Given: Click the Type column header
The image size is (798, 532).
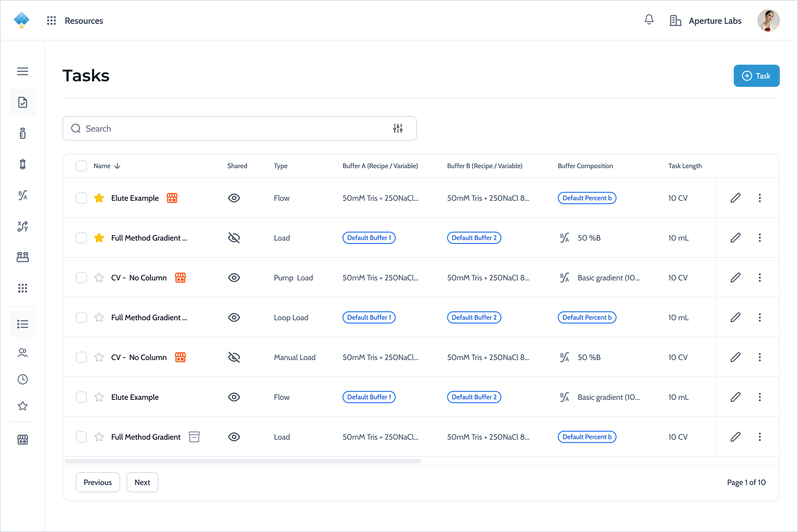Looking at the screenshot, I should click(281, 166).
